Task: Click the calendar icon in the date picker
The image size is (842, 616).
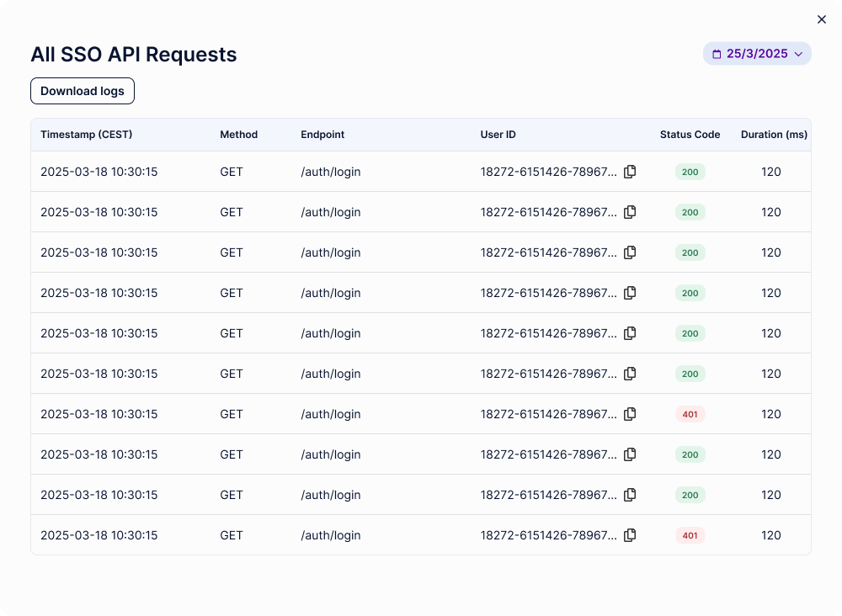Action: 717,54
